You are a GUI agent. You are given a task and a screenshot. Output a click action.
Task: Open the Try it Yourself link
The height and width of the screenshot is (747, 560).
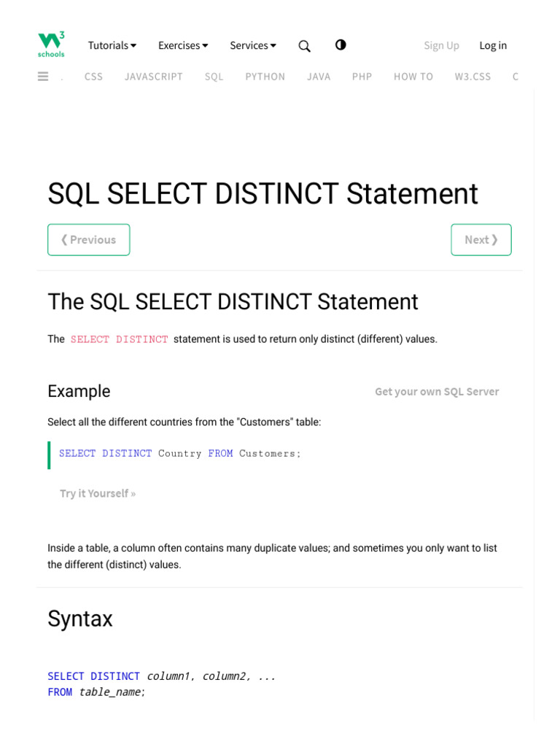coord(98,494)
